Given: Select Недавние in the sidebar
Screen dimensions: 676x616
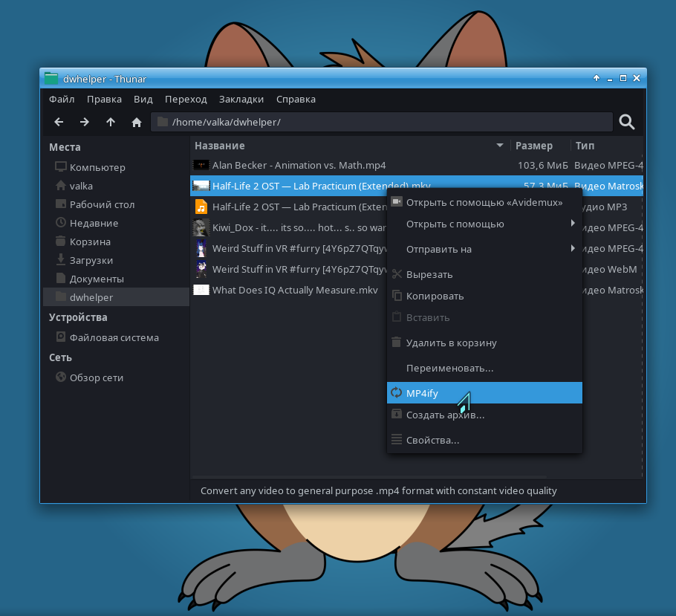Looking at the screenshot, I should 116,223.
